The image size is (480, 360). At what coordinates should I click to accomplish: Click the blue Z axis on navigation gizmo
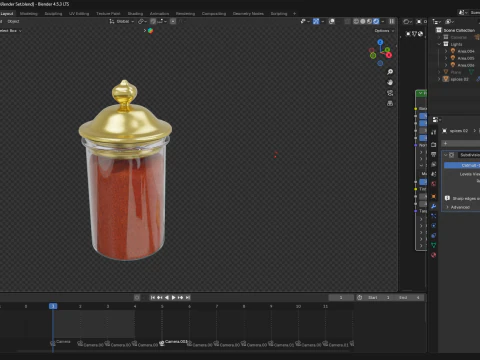point(380,42)
